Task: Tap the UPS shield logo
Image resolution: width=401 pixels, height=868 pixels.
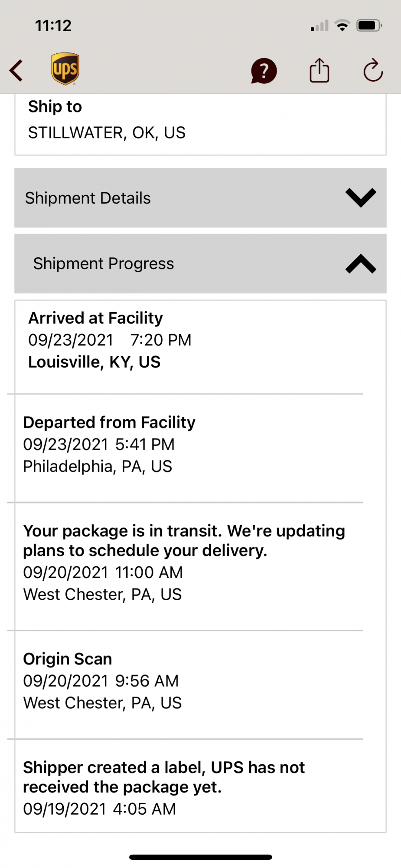Action: click(65, 69)
